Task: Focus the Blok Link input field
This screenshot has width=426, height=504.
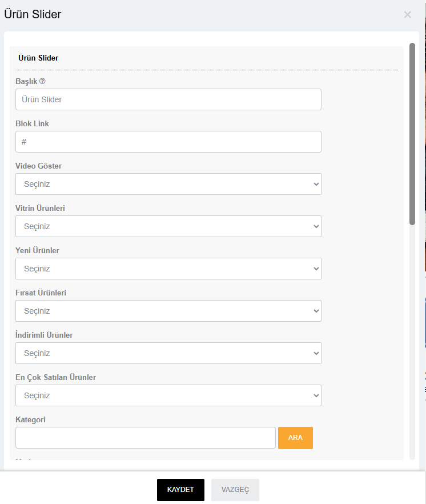Action: click(168, 142)
